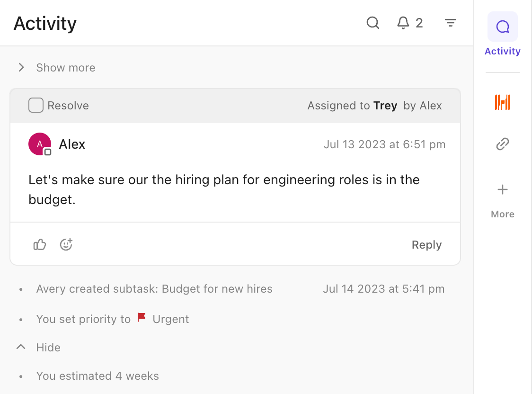Open the links panel icon
532x394 pixels.
click(x=502, y=144)
